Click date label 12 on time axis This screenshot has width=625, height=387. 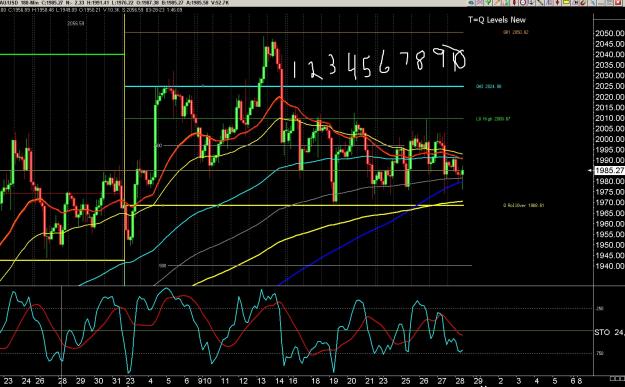coord(243,381)
